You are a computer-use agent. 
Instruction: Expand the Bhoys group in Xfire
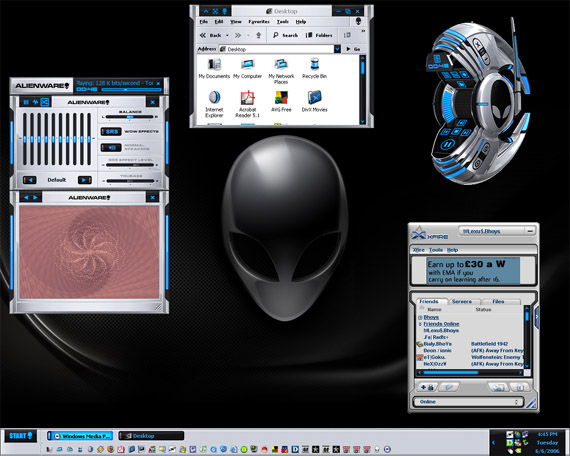[x=420, y=317]
